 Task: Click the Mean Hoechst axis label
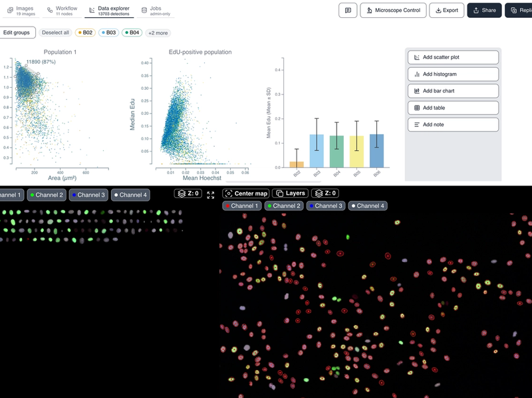coord(202,178)
